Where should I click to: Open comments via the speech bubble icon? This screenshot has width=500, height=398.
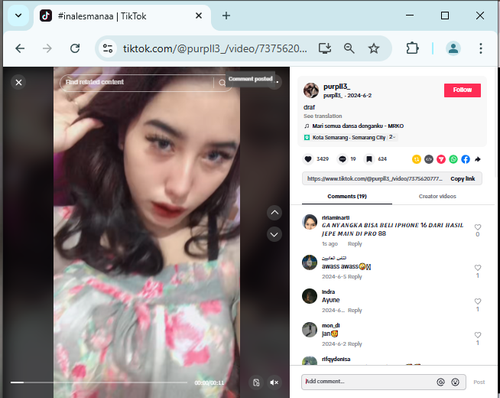pyautogui.click(x=342, y=159)
